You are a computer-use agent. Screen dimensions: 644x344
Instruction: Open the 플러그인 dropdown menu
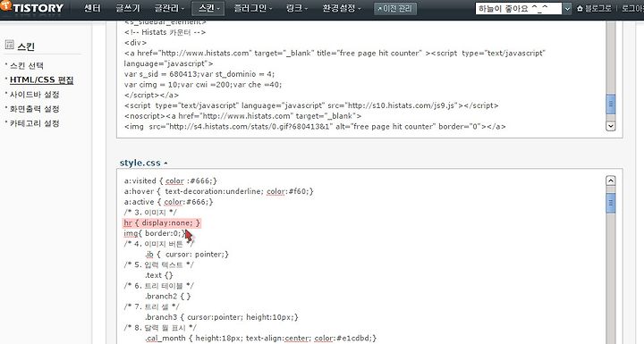[x=252, y=8]
